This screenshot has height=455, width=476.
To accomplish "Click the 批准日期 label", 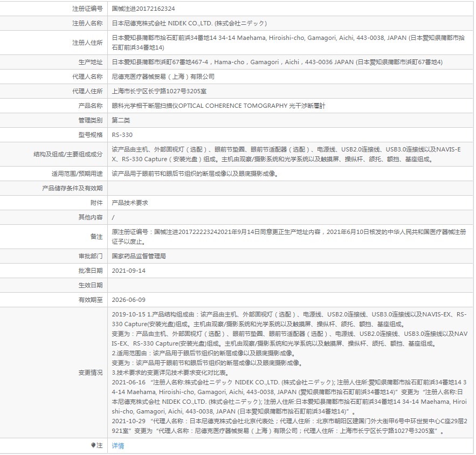I will tap(91, 271).
